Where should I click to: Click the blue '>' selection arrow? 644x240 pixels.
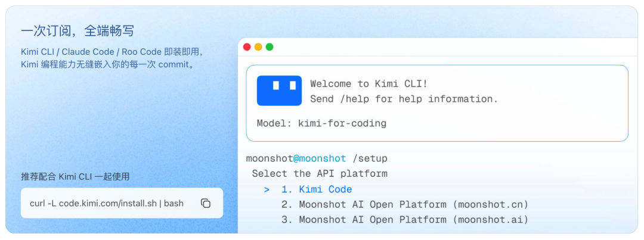click(267, 189)
